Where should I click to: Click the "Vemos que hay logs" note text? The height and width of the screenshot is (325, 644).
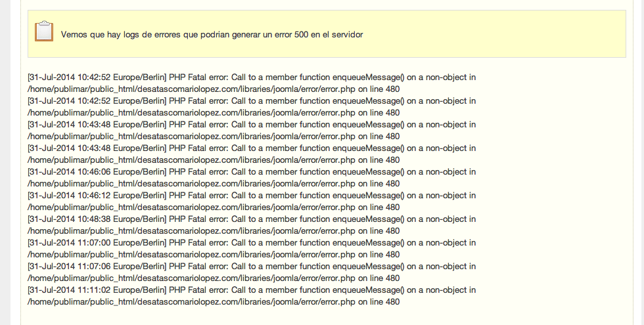212,34
